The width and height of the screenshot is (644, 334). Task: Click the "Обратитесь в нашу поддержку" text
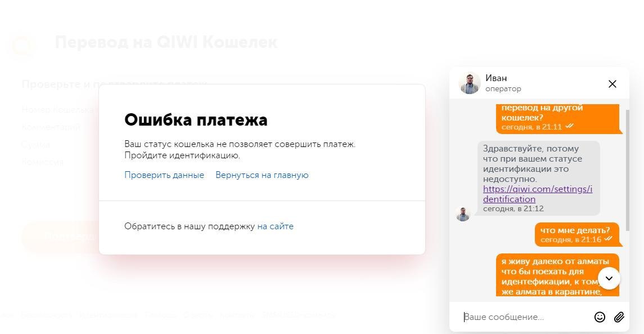190,226
